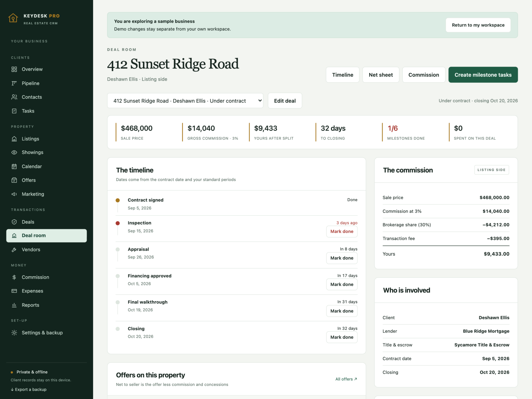Open the deal selector dropdown
532x399 pixels.
(185, 101)
